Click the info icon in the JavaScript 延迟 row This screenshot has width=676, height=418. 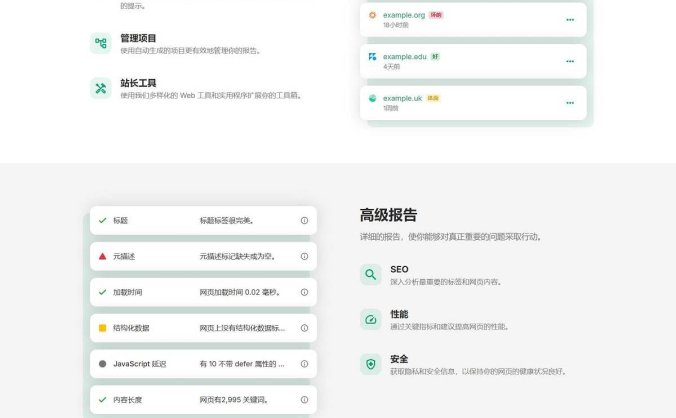(x=304, y=364)
